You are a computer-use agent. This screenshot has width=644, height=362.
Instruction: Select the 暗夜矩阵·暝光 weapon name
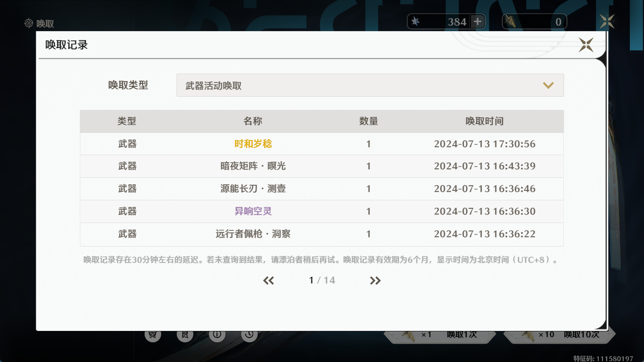click(253, 166)
